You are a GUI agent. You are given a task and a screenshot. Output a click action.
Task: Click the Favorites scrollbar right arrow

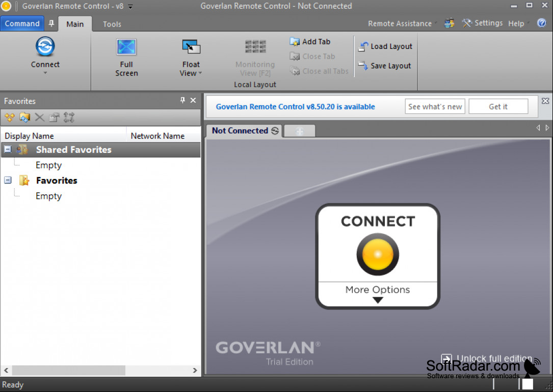coord(195,370)
